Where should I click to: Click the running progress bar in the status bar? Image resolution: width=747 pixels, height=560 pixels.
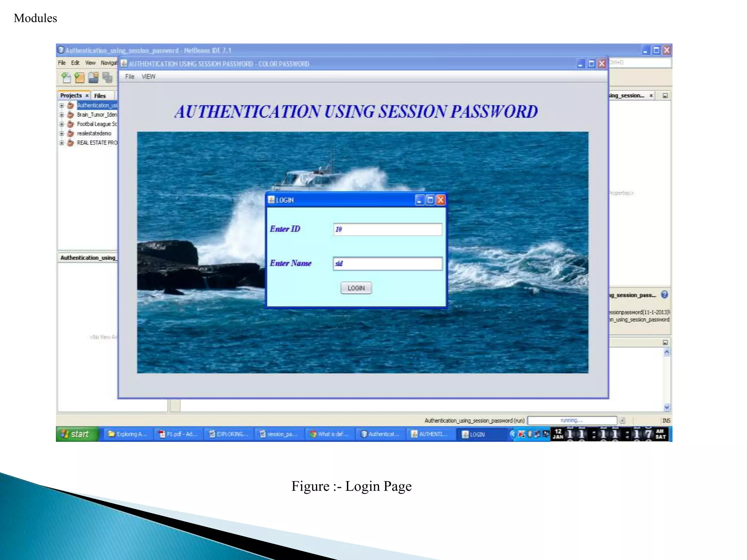tap(572, 420)
